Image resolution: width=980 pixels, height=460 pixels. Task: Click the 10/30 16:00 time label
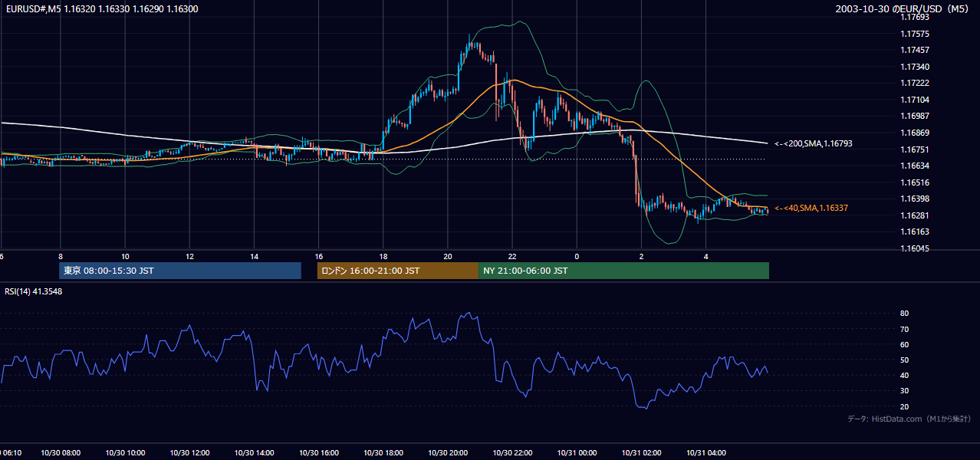click(318, 453)
